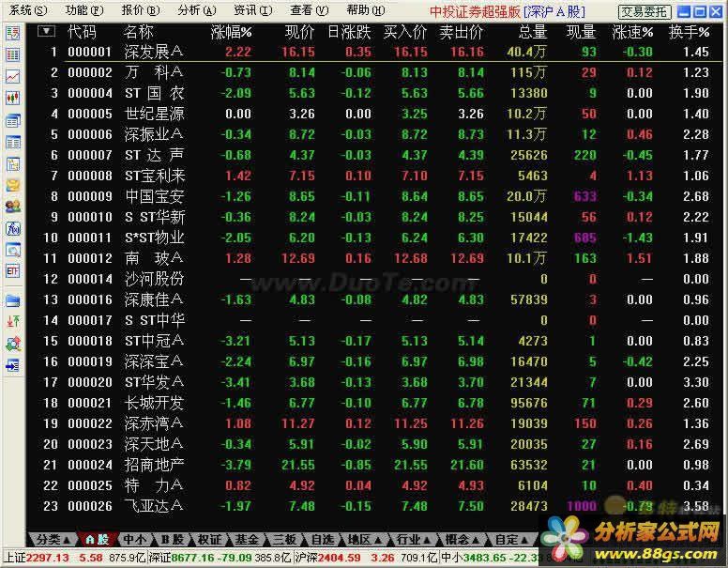The width and height of the screenshot is (728, 568).
Task: Open the 查看(V) menu
Action: pos(310,10)
